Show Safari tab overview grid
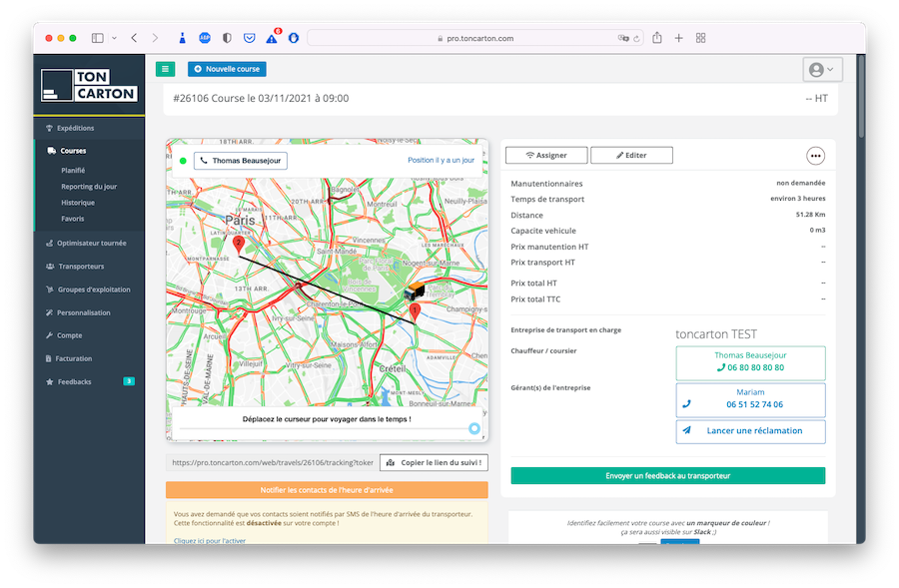 [x=701, y=38]
